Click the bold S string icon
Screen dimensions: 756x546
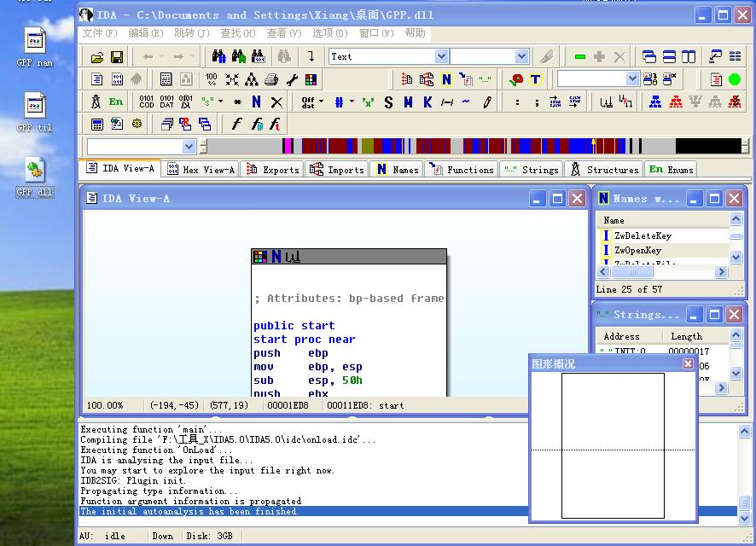[x=388, y=102]
